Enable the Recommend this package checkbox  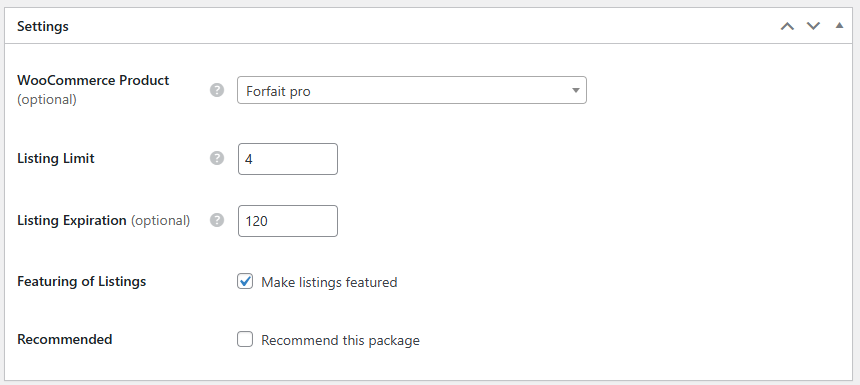click(245, 339)
